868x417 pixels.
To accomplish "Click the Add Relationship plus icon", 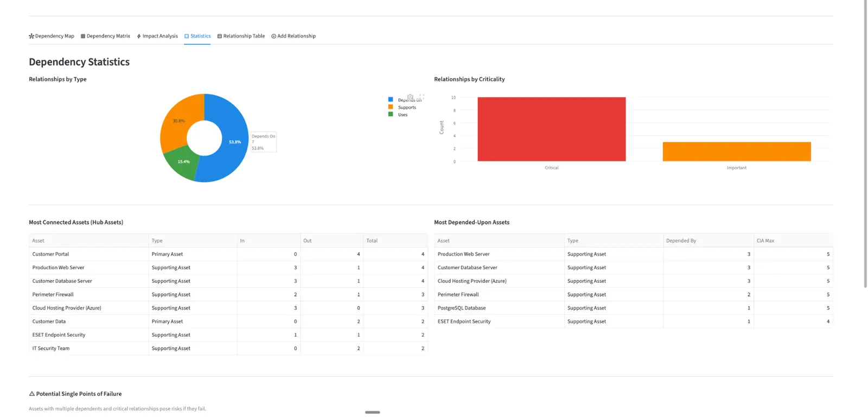I will click(274, 36).
